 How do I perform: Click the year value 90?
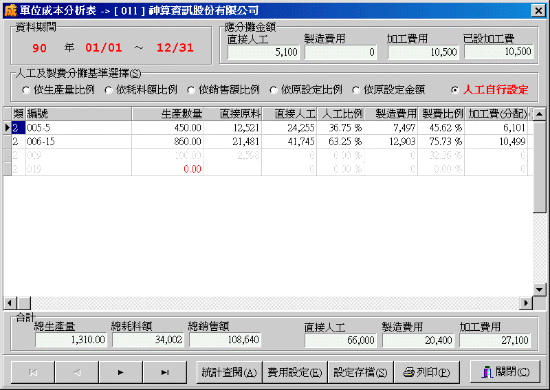coord(39,48)
